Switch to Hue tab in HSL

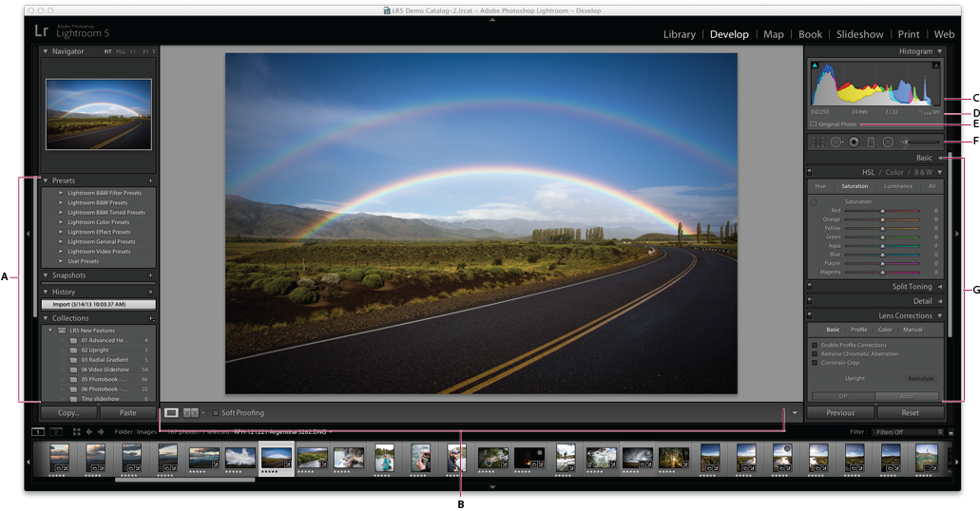(x=820, y=186)
